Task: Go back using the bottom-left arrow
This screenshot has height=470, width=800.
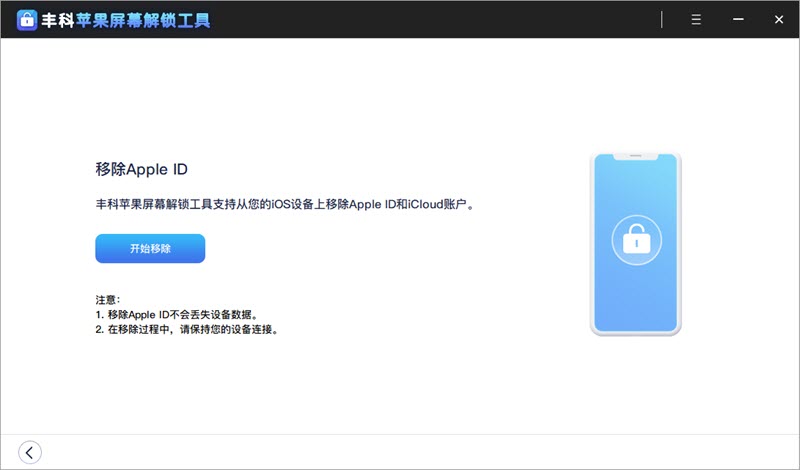Action: pyautogui.click(x=30, y=452)
